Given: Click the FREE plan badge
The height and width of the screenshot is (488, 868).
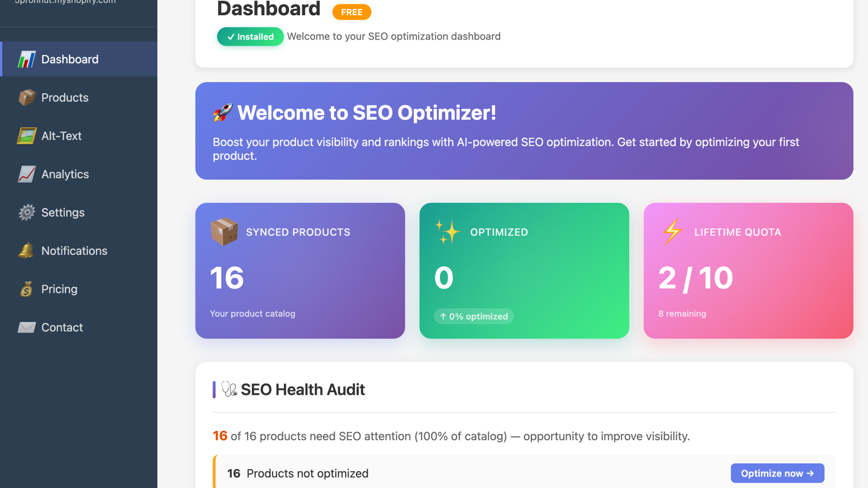Looking at the screenshot, I should [352, 12].
